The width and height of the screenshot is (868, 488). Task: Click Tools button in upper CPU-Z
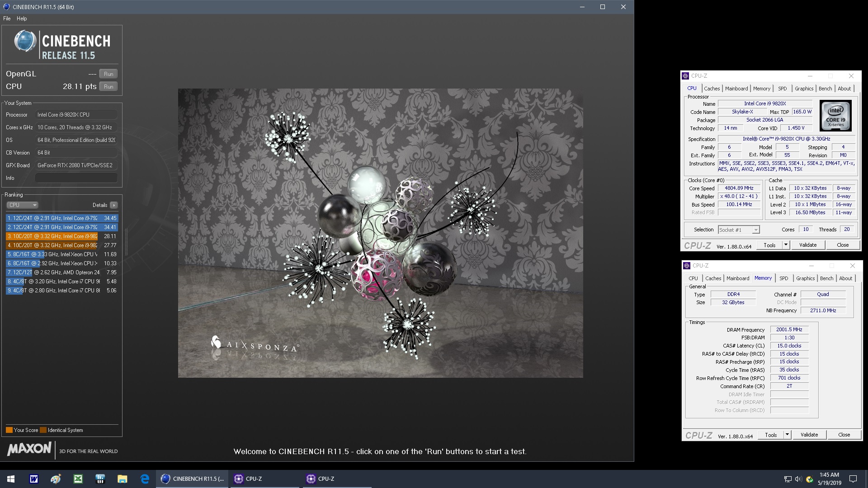pyautogui.click(x=769, y=245)
